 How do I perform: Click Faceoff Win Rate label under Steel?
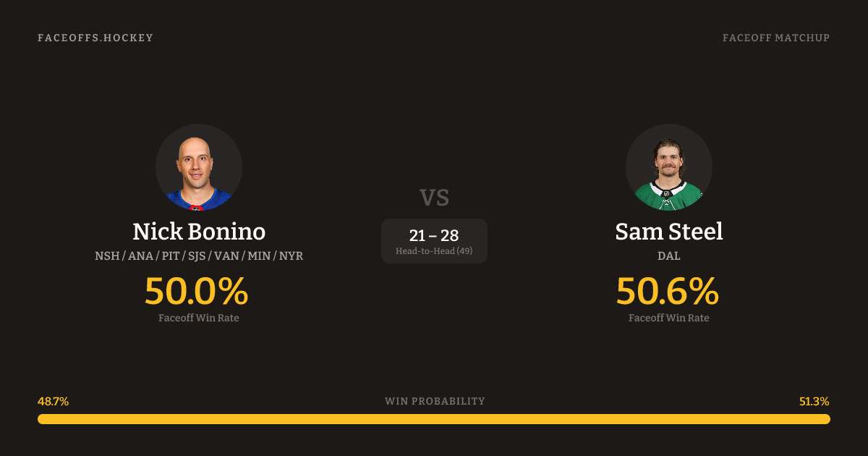[669, 318]
